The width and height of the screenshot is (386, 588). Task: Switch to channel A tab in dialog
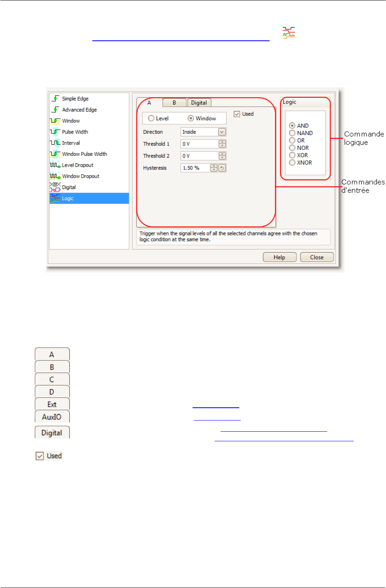tap(149, 103)
